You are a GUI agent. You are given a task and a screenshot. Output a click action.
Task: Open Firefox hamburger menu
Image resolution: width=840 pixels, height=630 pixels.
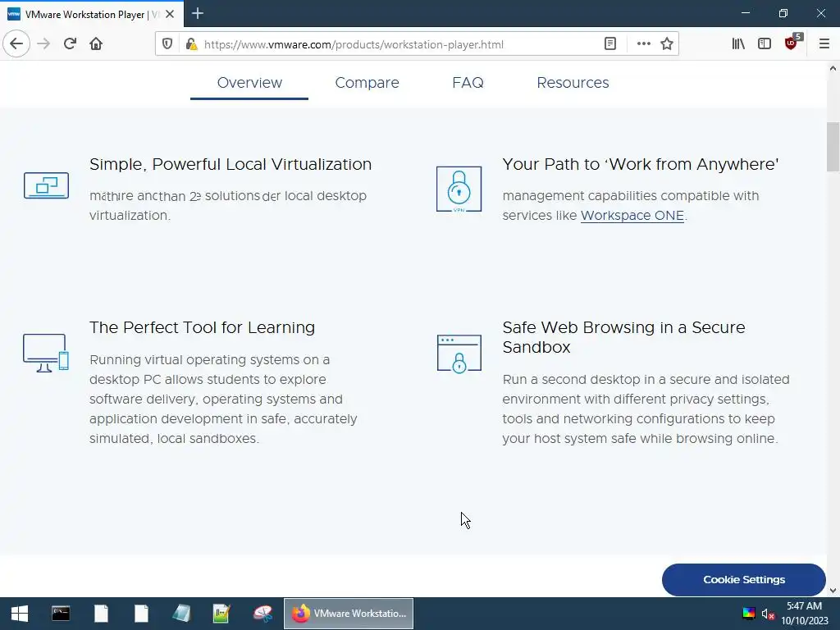(x=824, y=44)
